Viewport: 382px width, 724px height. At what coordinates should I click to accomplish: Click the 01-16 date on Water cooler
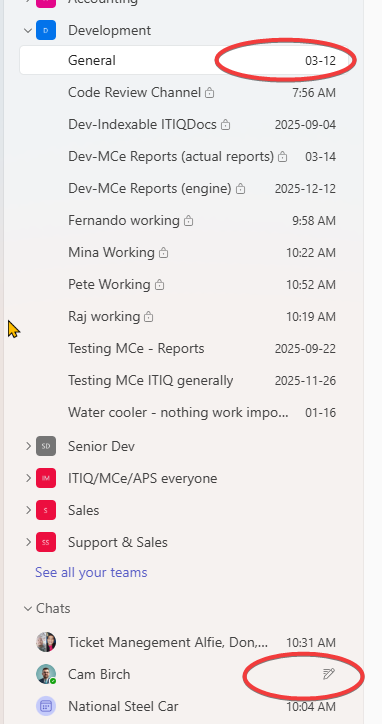[x=321, y=413]
